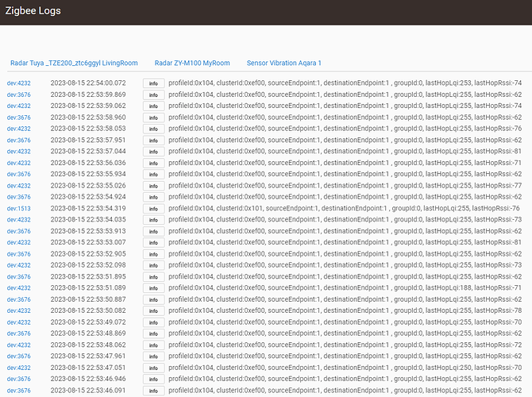Open dev:4232 link at 22:53:53.007

19,242
